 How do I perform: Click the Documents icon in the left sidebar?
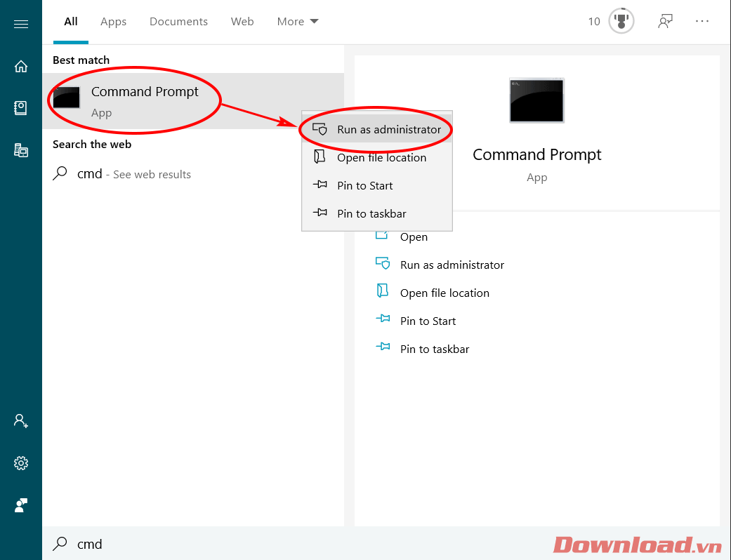20,107
